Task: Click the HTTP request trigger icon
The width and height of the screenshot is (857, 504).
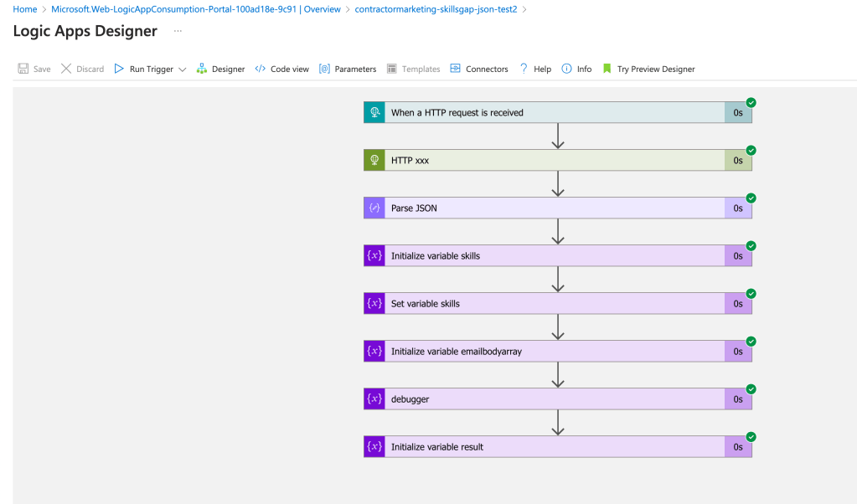Action: pos(374,112)
